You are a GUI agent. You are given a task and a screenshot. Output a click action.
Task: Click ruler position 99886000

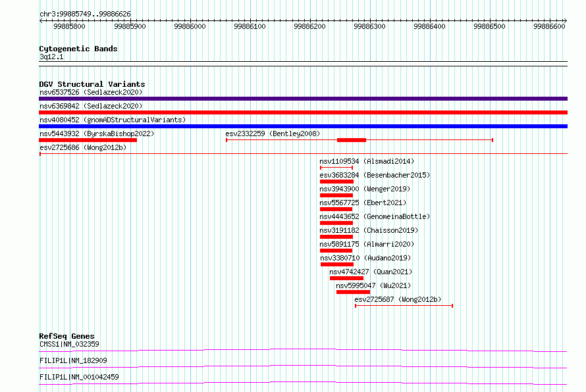click(190, 26)
